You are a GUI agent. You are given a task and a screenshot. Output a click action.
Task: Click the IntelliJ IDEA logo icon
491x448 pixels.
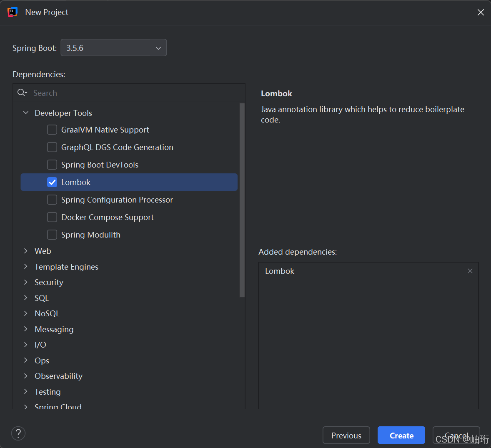pos(12,12)
